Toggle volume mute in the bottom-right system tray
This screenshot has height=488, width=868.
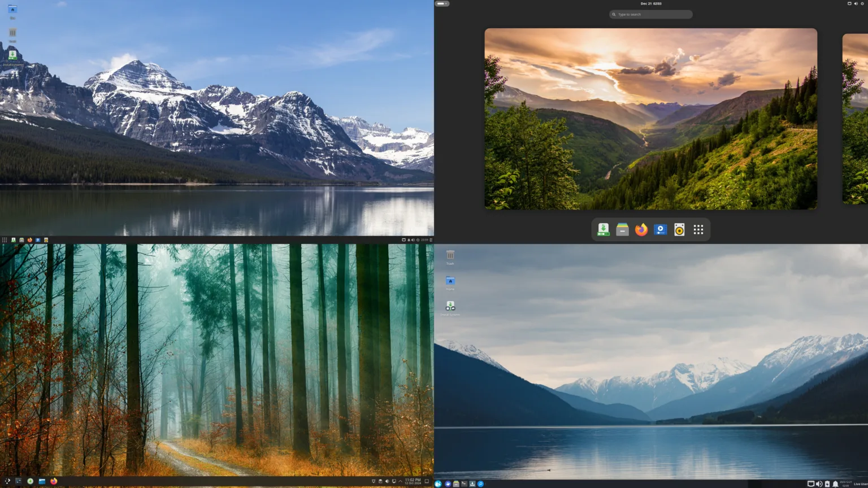pyautogui.click(x=819, y=483)
